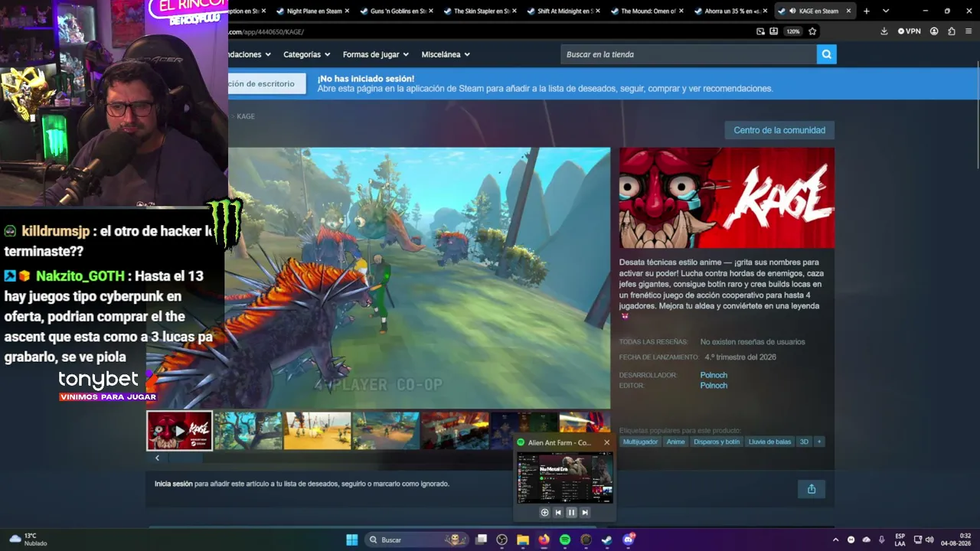Click the Buscar en la tienda search field
980x551 pixels.
(689, 54)
